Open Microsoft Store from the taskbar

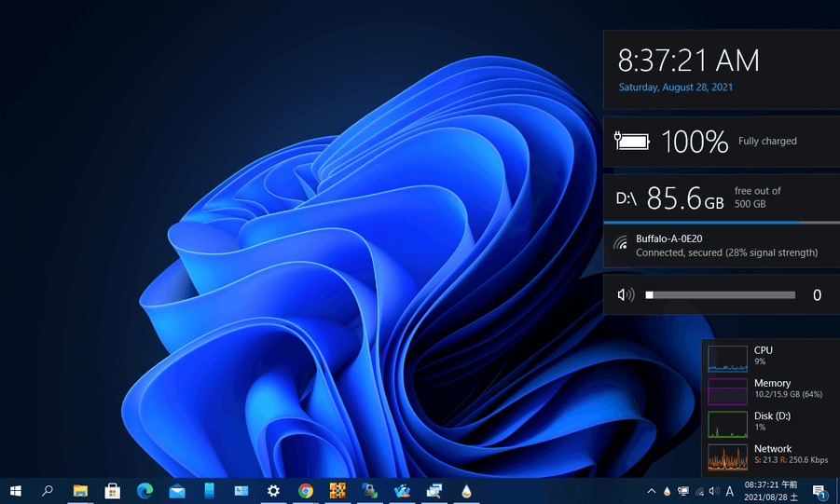(113, 491)
